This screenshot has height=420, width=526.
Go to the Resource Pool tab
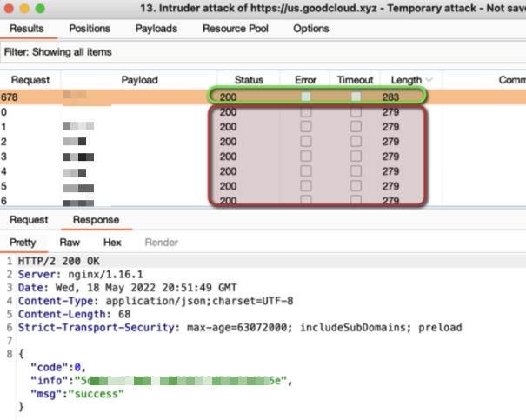coord(236,29)
